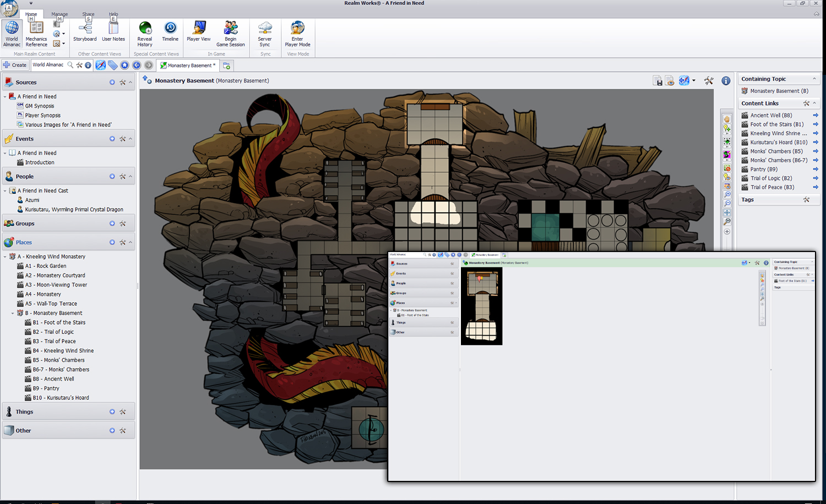Click the fit-map-to-view arrows icon

(727, 212)
